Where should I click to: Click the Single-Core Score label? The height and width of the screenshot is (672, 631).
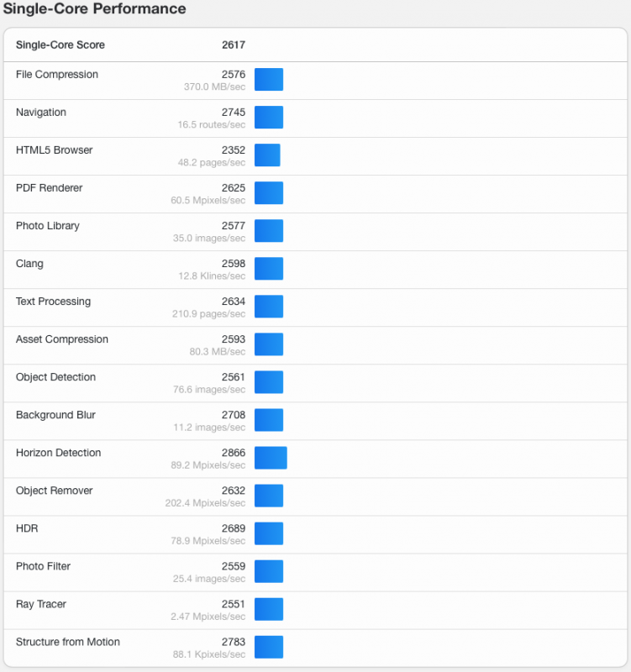(x=60, y=45)
